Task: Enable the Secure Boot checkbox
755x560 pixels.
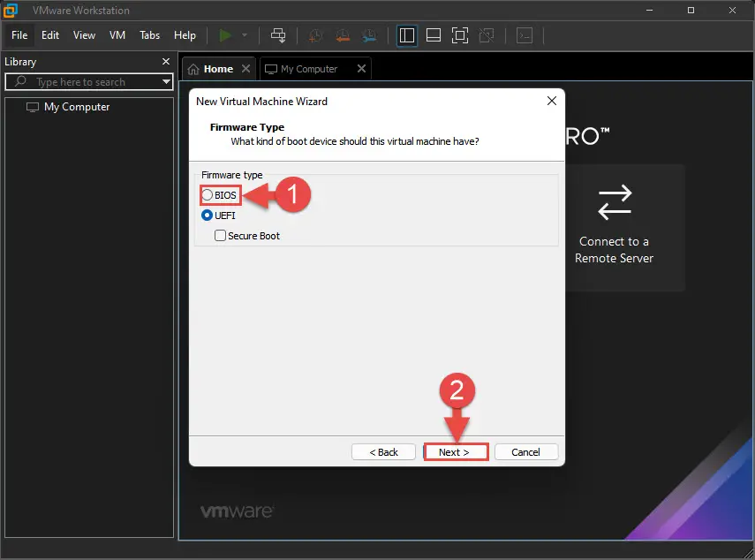Action: point(220,236)
